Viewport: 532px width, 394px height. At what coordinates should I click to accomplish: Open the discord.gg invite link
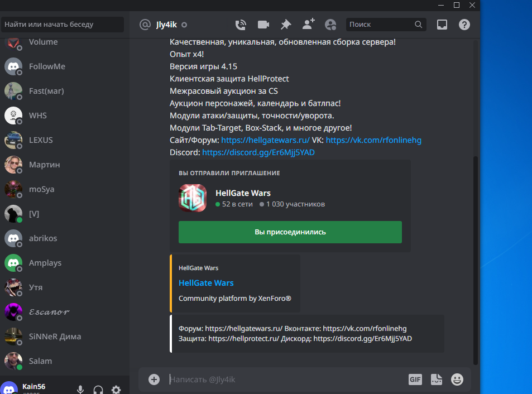point(258,152)
